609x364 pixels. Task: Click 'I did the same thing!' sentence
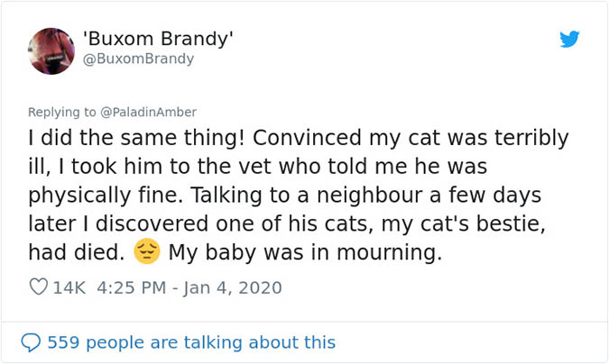[130, 139]
